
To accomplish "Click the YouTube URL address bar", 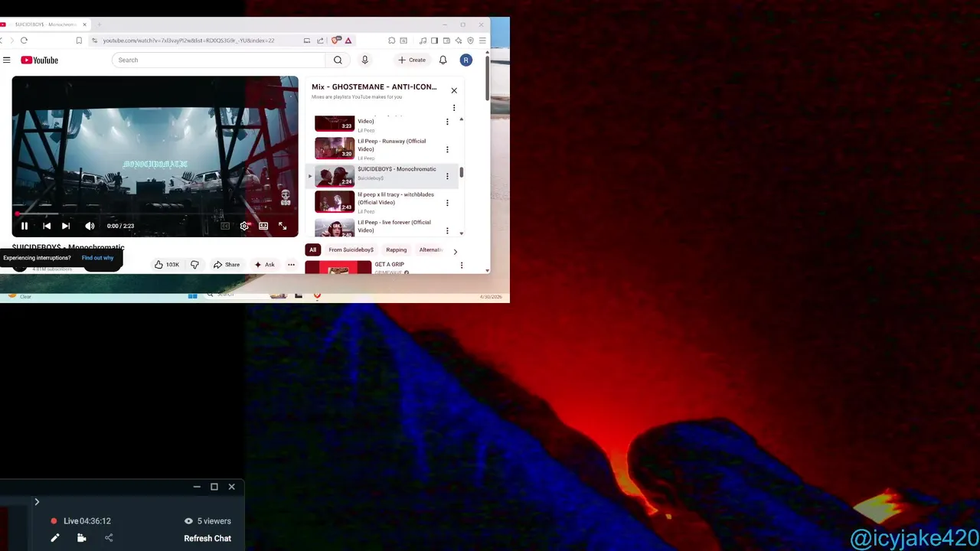I will pyautogui.click(x=188, y=41).
